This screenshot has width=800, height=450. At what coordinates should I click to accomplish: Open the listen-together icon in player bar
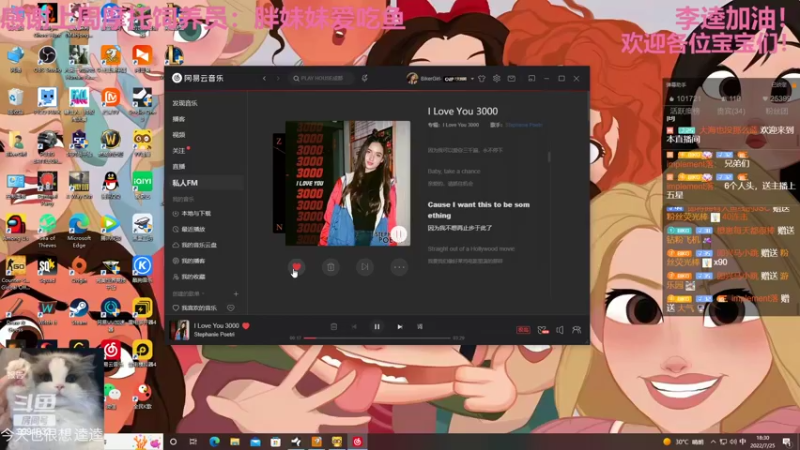[577, 330]
